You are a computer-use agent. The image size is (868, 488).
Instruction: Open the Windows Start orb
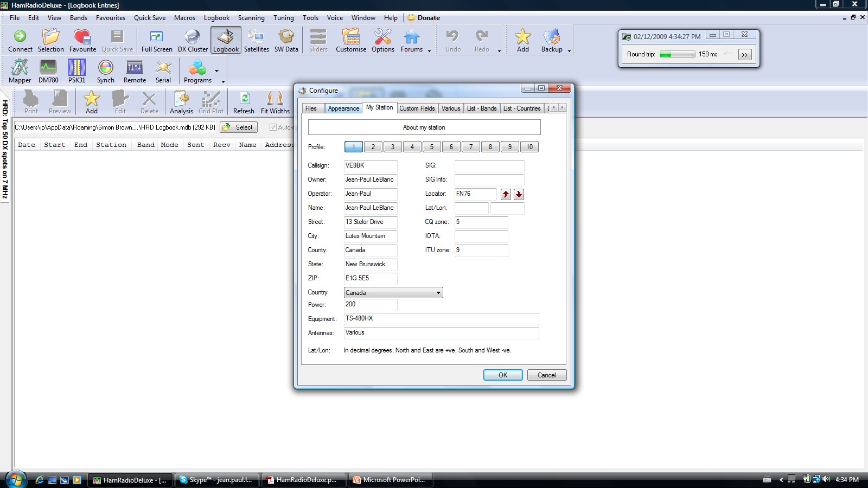15,479
